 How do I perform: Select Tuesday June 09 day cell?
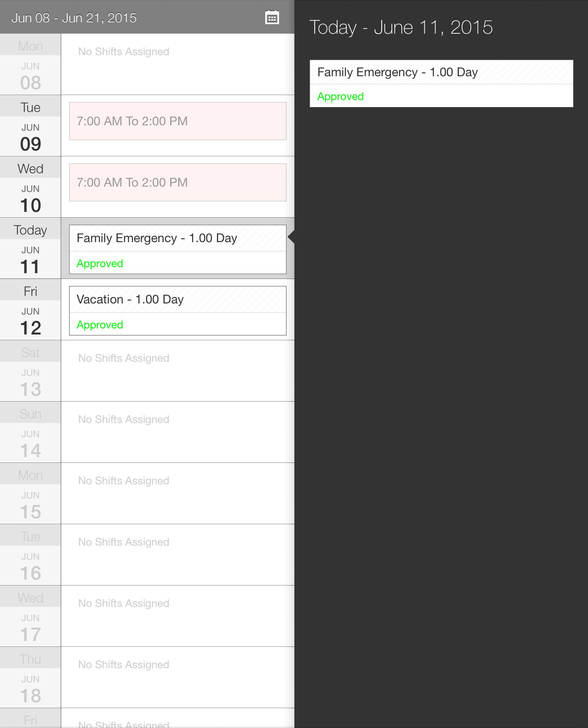click(30, 126)
